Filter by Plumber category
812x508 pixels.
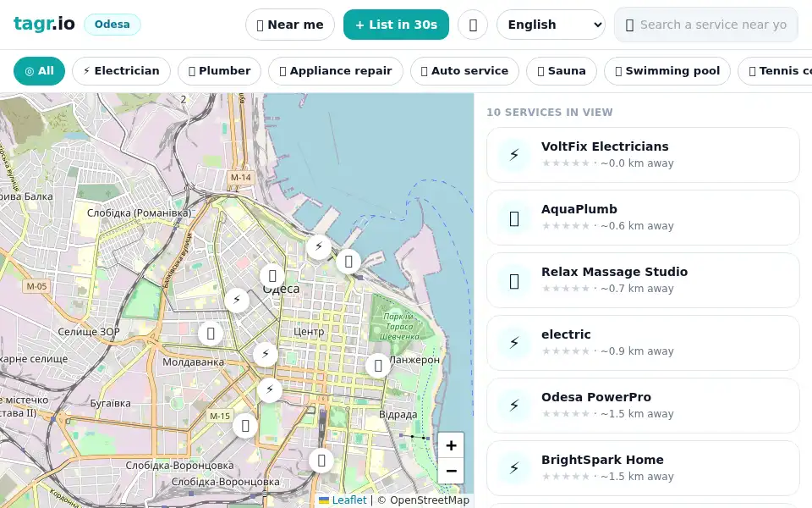pyautogui.click(x=220, y=71)
